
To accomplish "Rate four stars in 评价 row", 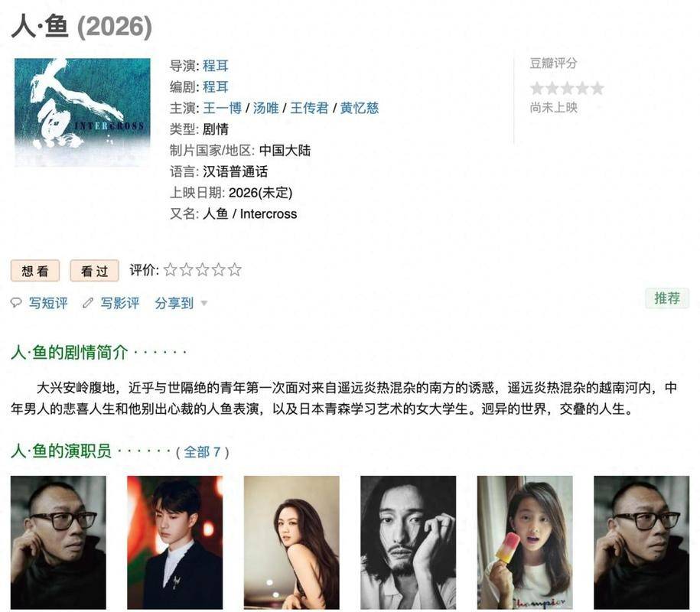I will [x=218, y=269].
